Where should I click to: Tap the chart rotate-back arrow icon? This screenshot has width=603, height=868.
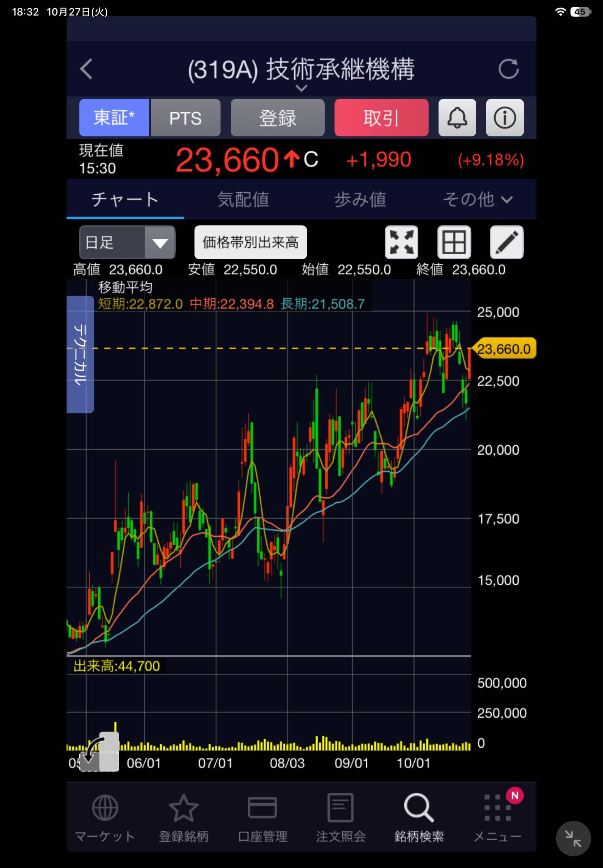99,751
